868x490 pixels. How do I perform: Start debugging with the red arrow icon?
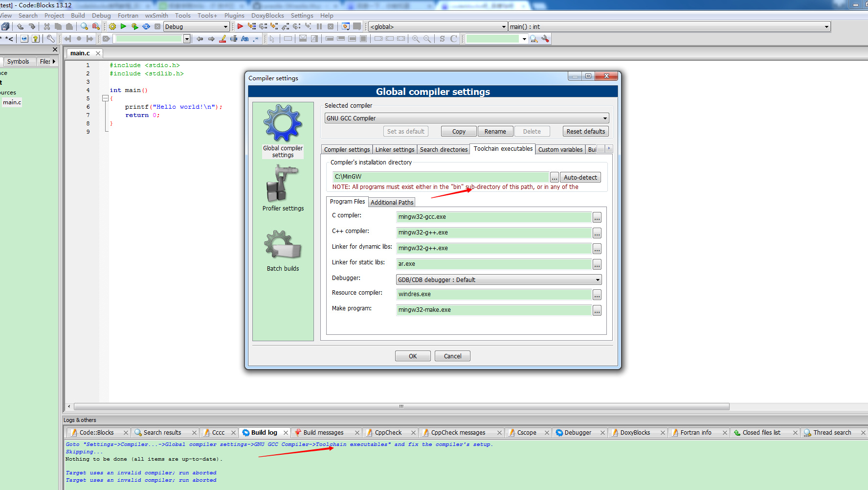pyautogui.click(x=240, y=26)
